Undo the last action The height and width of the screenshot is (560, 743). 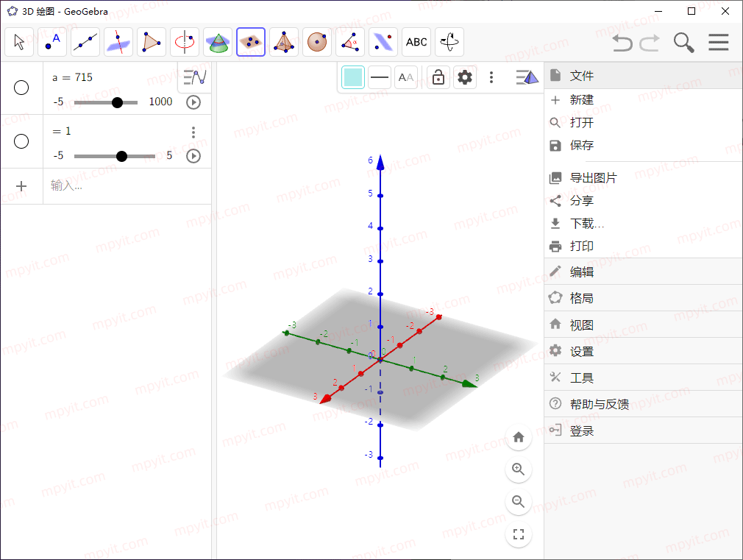click(x=622, y=43)
